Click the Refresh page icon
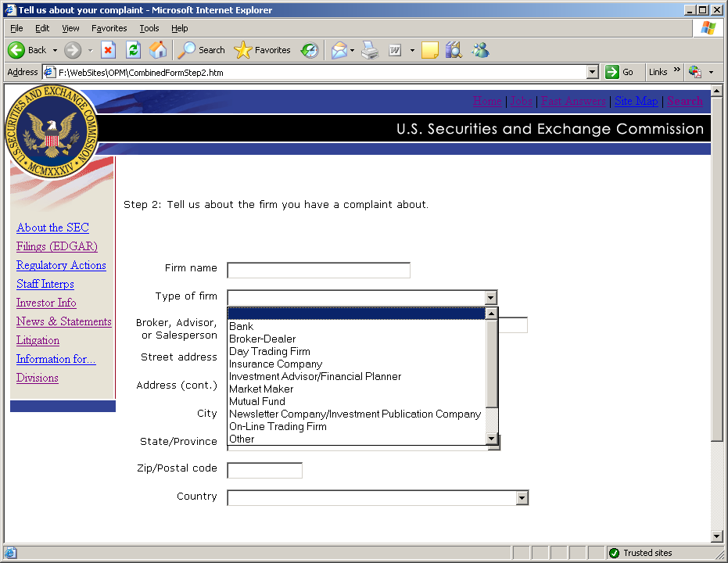Screen dimensions: 728x563 coord(133,50)
